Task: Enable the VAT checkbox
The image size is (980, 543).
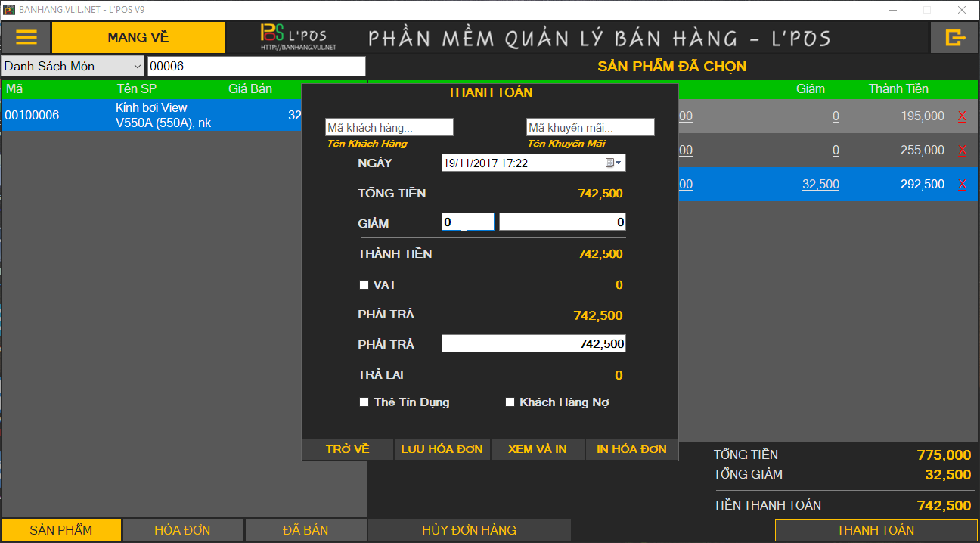Action: click(364, 285)
